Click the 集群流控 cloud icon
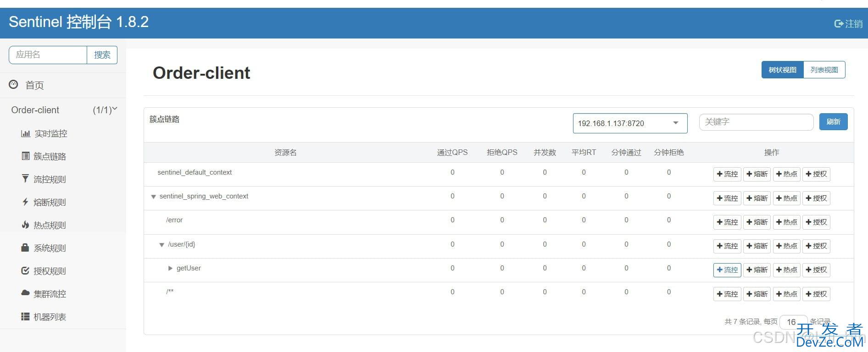Image resolution: width=868 pixels, height=352 pixels. [26, 293]
